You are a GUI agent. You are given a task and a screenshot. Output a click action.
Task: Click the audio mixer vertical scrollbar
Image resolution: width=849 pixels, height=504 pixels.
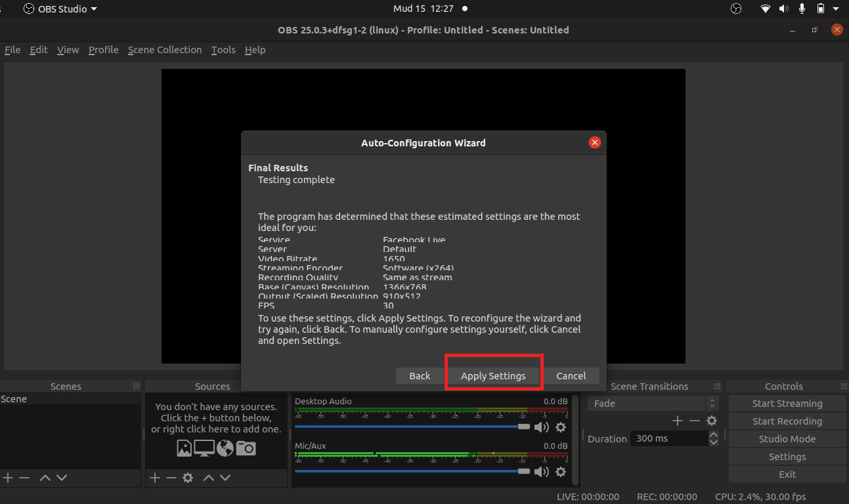coord(575,438)
